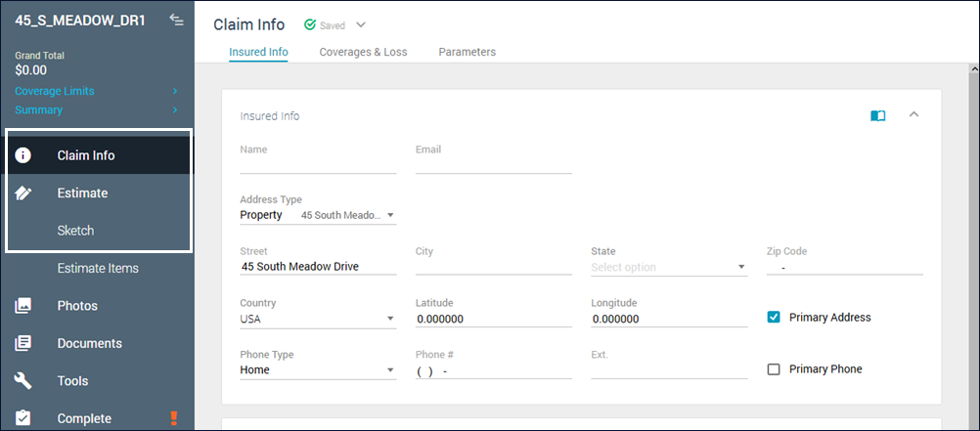The image size is (980, 431).
Task: Click the Phone # input field
Action: pyautogui.click(x=494, y=370)
